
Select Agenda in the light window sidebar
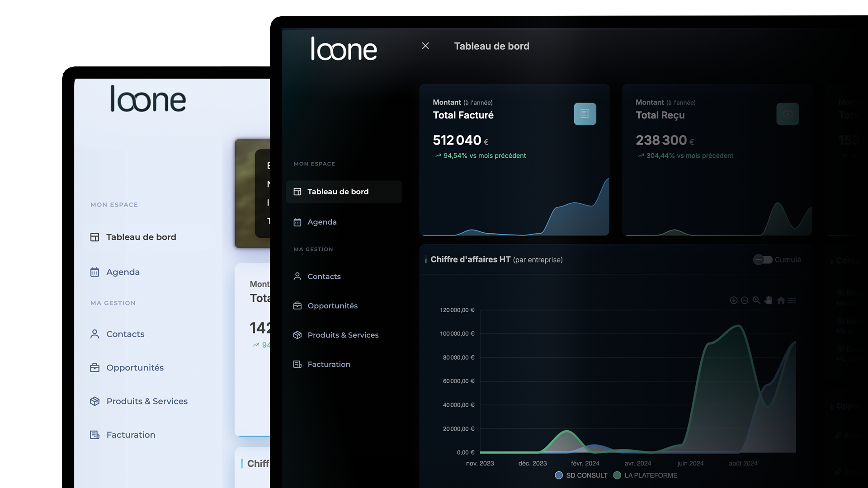(x=123, y=272)
